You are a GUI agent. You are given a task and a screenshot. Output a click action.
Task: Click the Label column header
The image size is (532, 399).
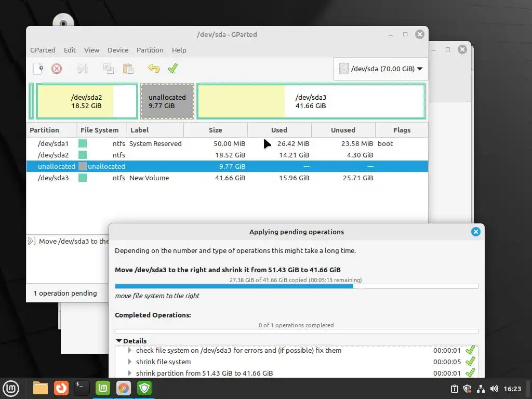155,130
